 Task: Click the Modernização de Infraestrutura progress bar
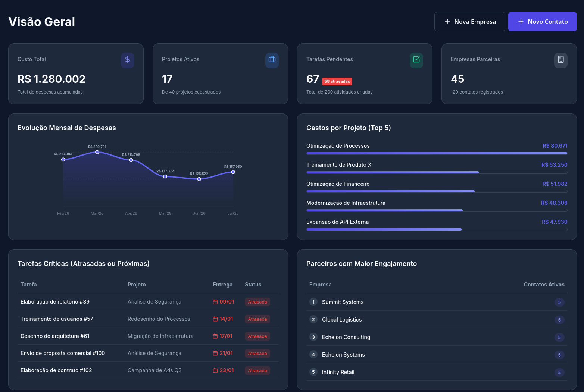pyautogui.click(x=437, y=210)
